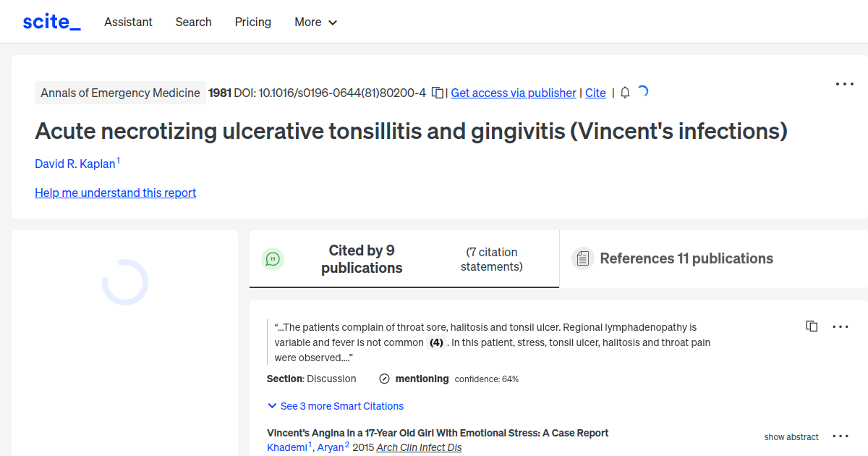Click the scite_ logo to go home
This screenshot has width=868, height=456.
tap(51, 21)
